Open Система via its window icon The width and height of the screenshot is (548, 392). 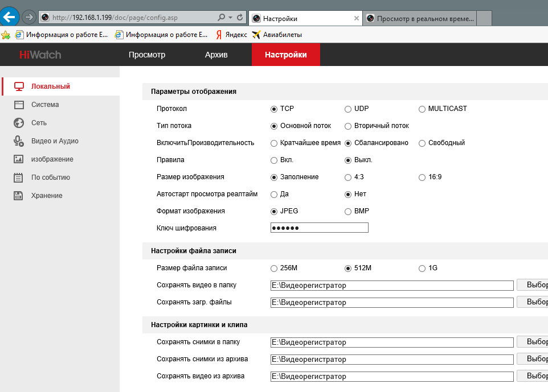pyautogui.click(x=19, y=105)
